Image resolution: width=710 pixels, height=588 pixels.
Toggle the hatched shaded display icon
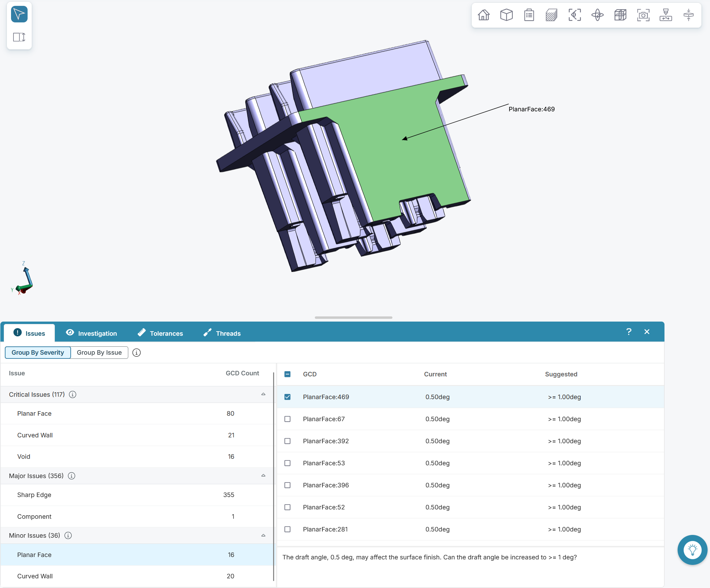pos(551,15)
